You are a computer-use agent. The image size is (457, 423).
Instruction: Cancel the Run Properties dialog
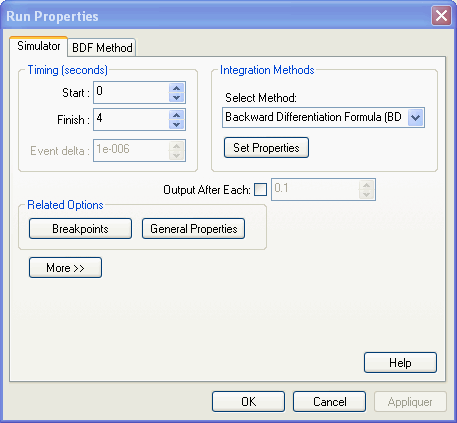(x=329, y=402)
